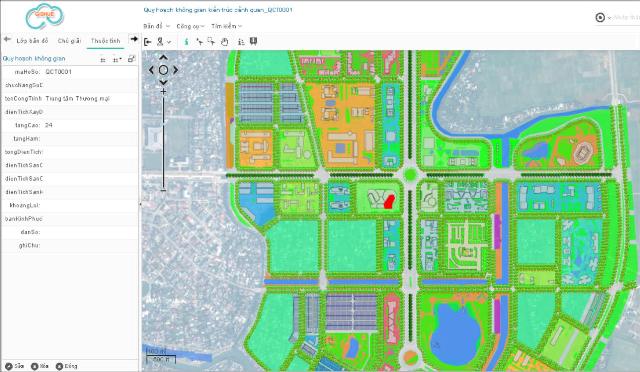Click the tangHam attribute row
Viewport: 640px width, 372px height.
pyautogui.click(x=69, y=139)
